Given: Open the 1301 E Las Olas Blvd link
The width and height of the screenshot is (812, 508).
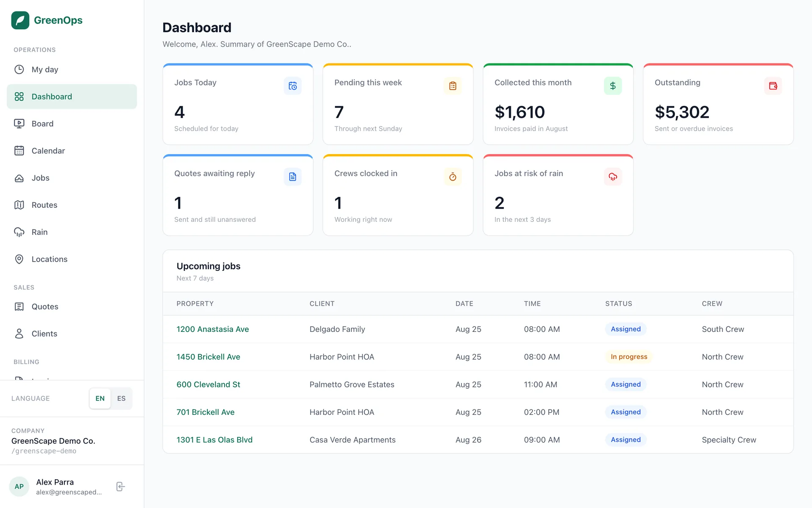Looking at the screenshot, I should [214, 440].
